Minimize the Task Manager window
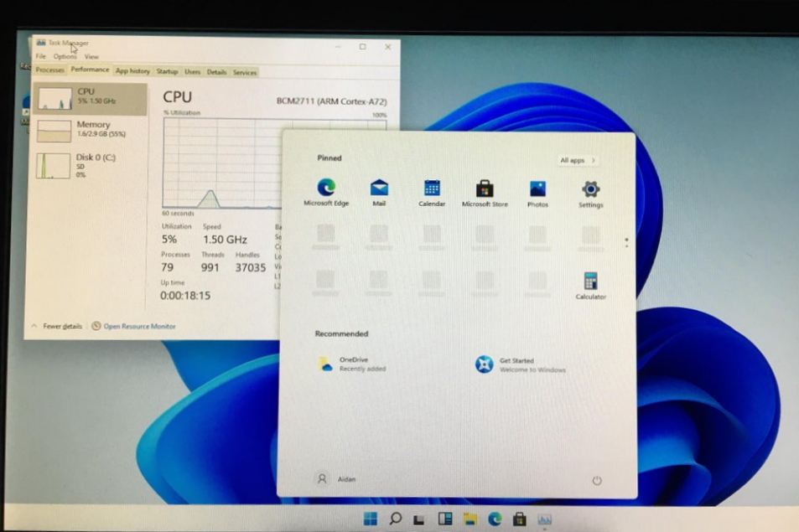 coord(338,47)
